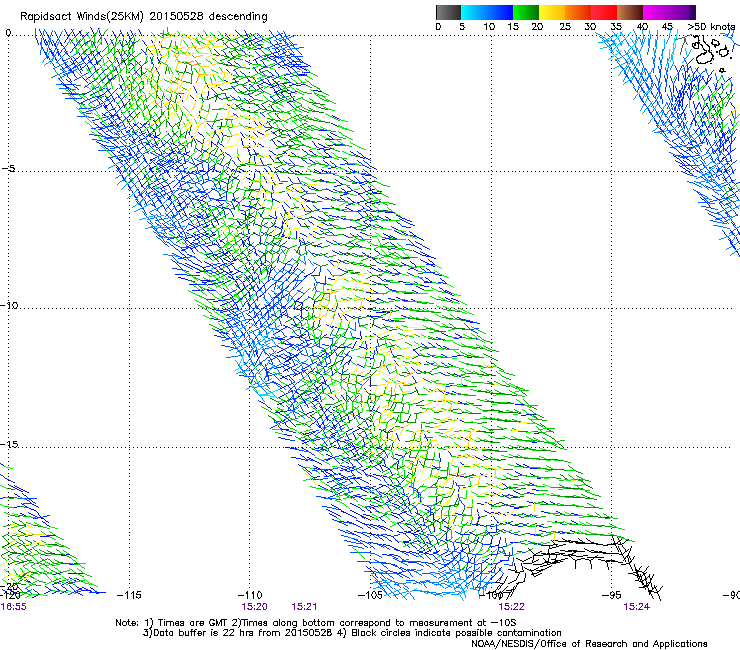Choose the dark purple 45–50 knots legend segment

682,12
